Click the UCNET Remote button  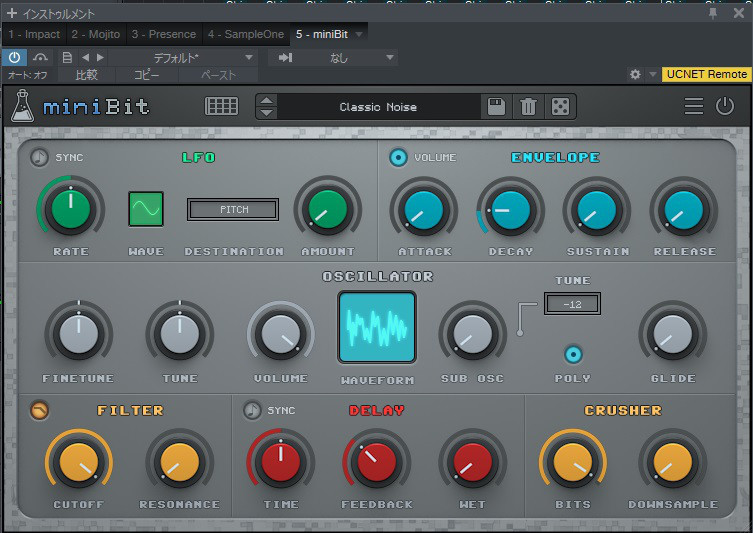click(707, 74)
